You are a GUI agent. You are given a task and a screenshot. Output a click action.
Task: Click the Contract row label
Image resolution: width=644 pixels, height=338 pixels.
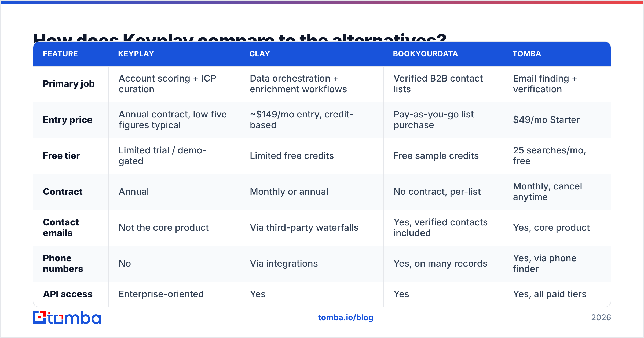(63, 192)
